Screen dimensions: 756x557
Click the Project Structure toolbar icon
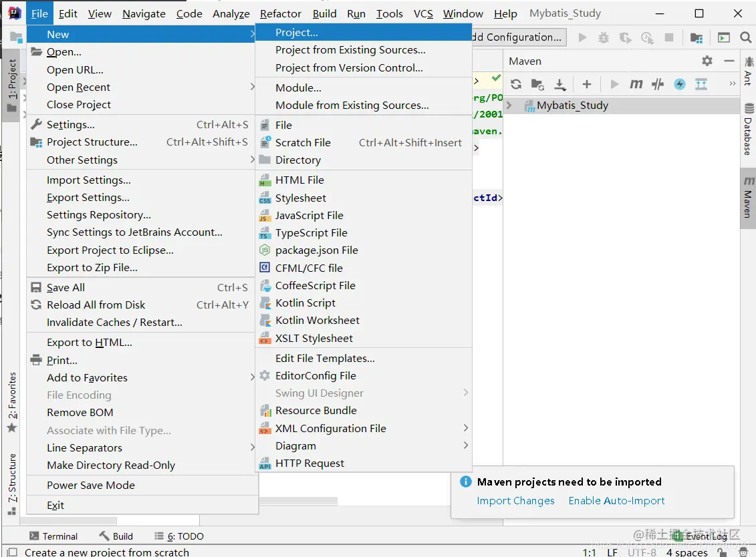[x=697, y=37]
